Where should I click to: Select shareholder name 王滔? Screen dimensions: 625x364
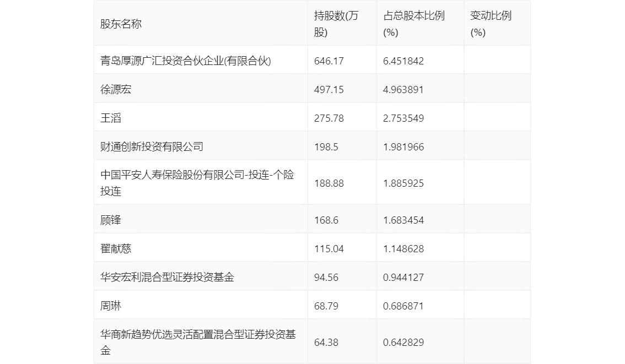(x=110, y=118)
